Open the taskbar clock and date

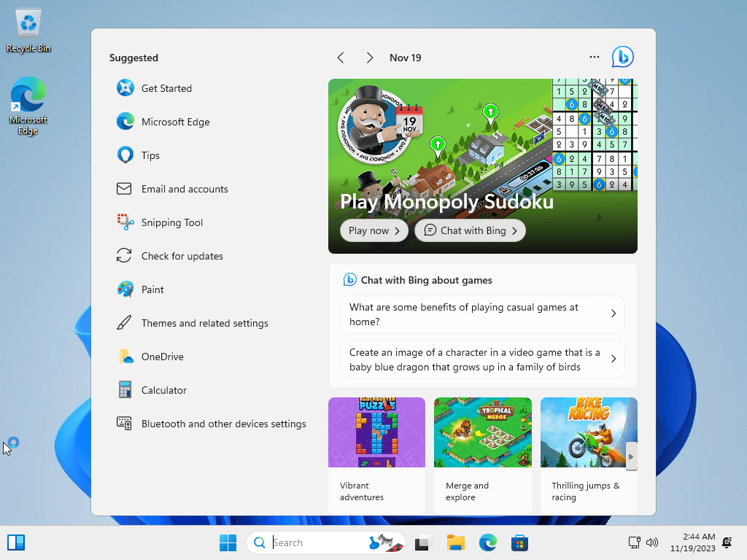(693, 542)
